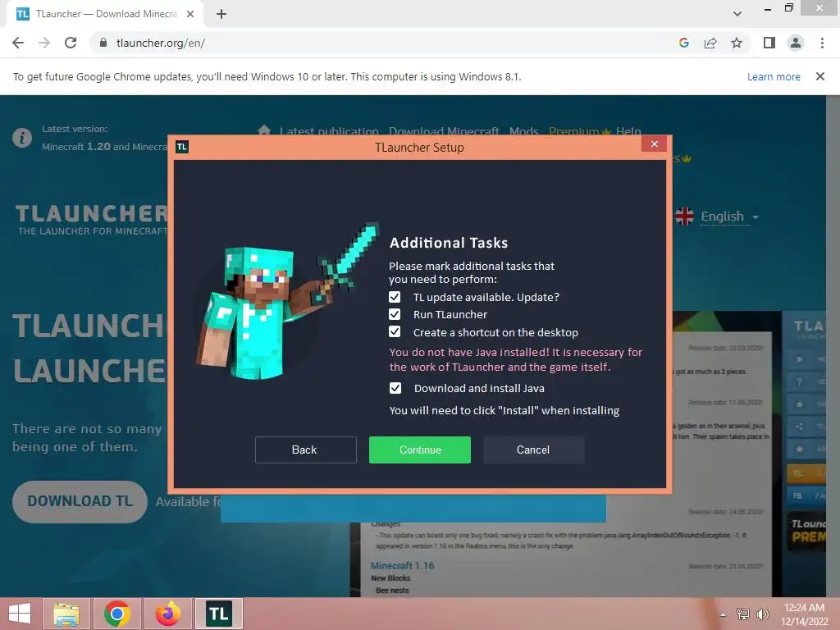Open Chrome profile avatar
Image resolution: width=840 pixels, height=630 pixels.
(x=796, y=43)
